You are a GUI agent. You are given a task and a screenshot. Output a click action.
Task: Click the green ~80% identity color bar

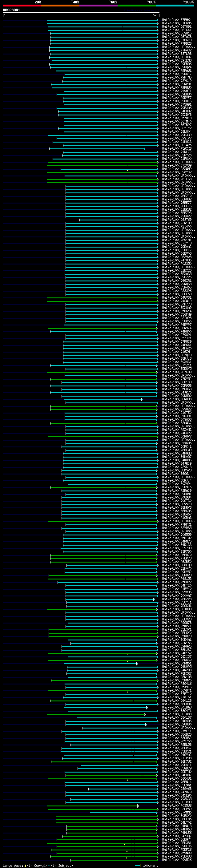(137, 6)
